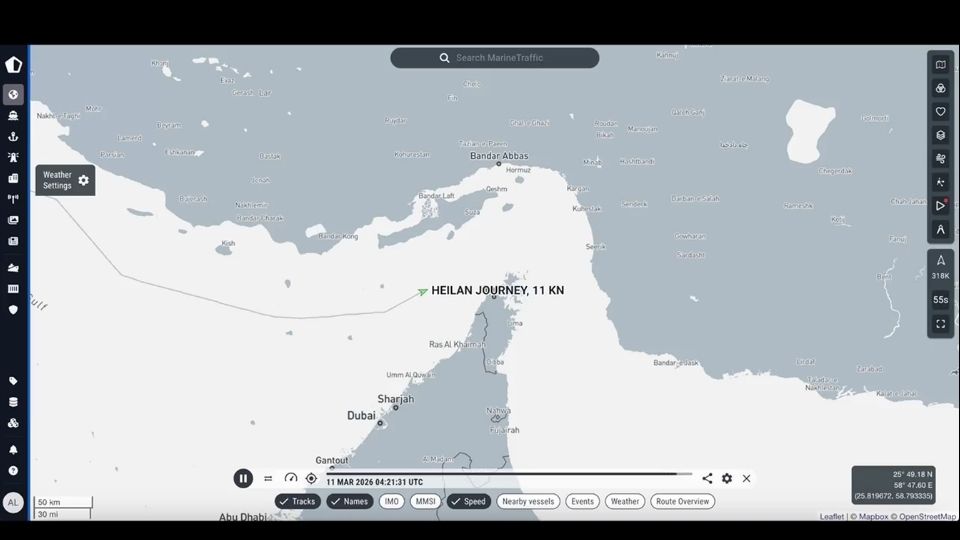Click the Dubai city label
Viewport: 960px width, 540px height.
coord(361,416)
